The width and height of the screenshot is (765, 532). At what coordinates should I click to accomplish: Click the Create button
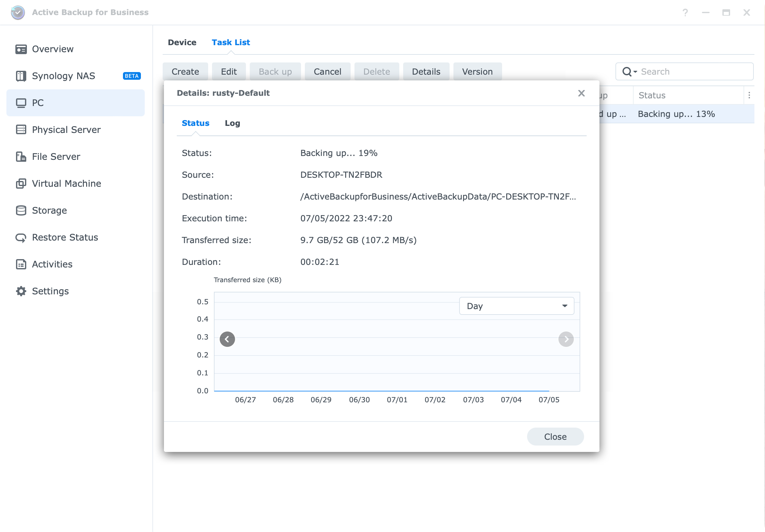click(x=185, y=72)
